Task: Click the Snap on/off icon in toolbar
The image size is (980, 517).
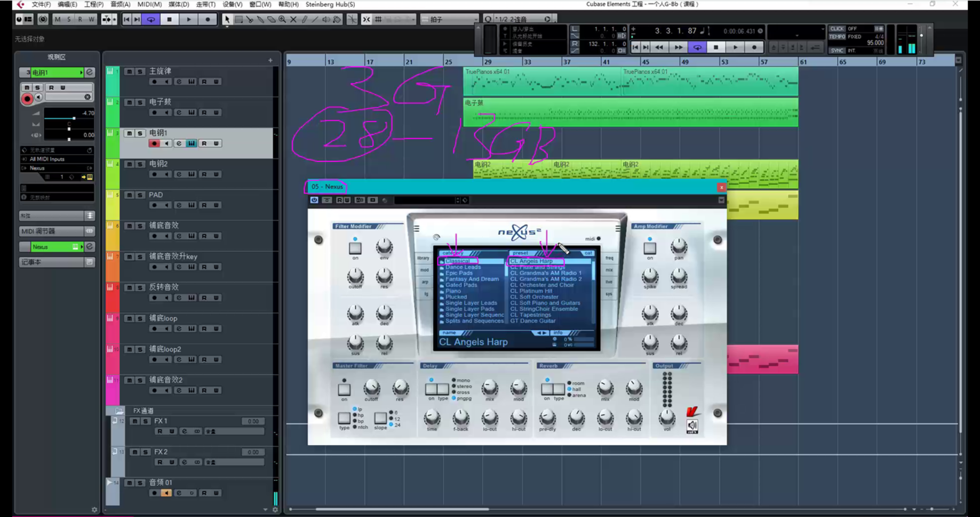Action: (366, 19)
